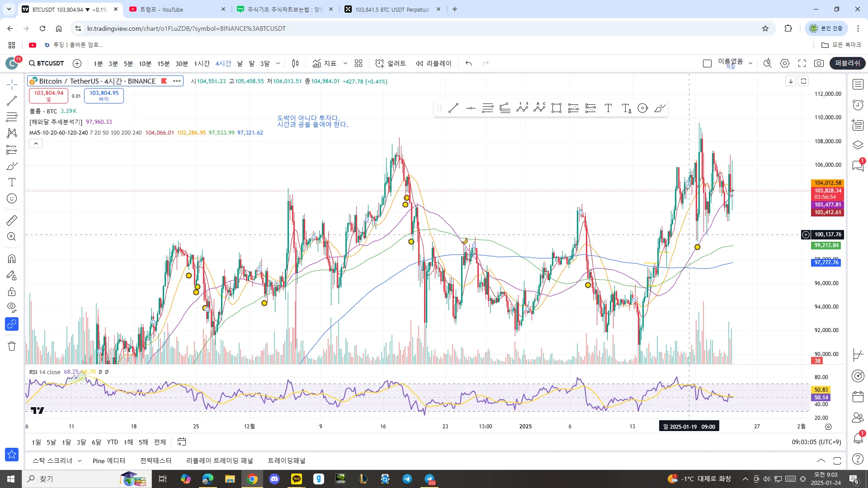Toggle hide all drawings eye icon

(12, 308)
